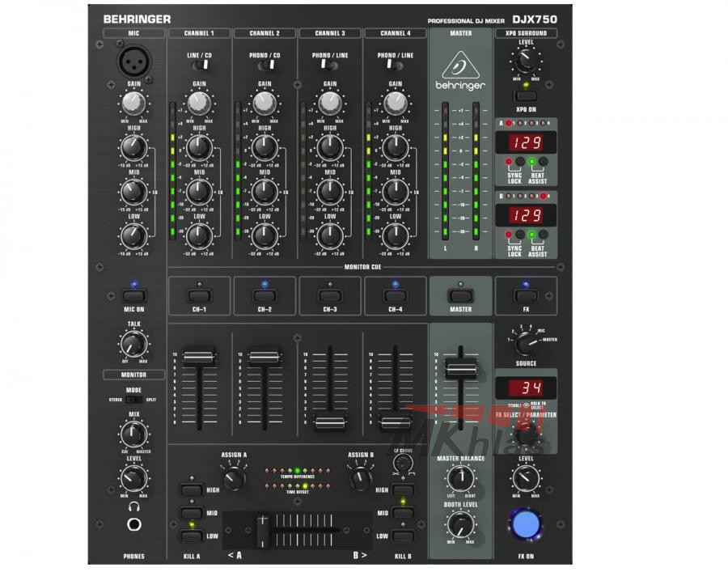Viewport: 728px width, 572px height.
Task: Toggle the blue FX ON button
Action: pyautogui.click(x=526, y=523)
